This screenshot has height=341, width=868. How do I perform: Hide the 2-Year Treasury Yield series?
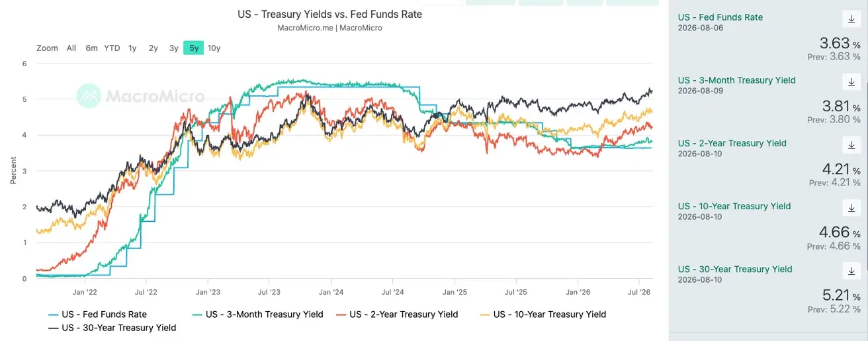tap(397, 315)
